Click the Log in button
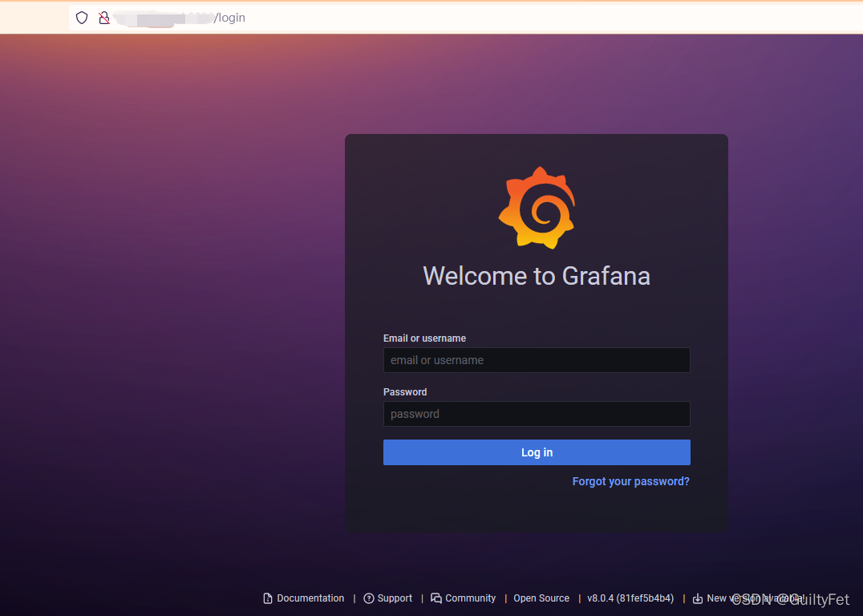The image size is (863, 616). 537,452
